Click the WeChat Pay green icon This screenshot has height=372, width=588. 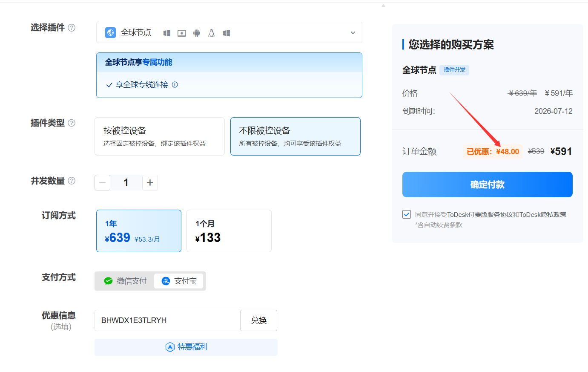[x=108, y=281]
